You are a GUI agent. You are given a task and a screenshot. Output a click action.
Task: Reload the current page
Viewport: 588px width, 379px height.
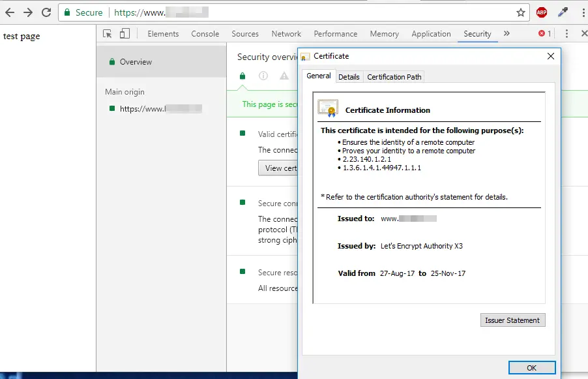pos(46,12)
